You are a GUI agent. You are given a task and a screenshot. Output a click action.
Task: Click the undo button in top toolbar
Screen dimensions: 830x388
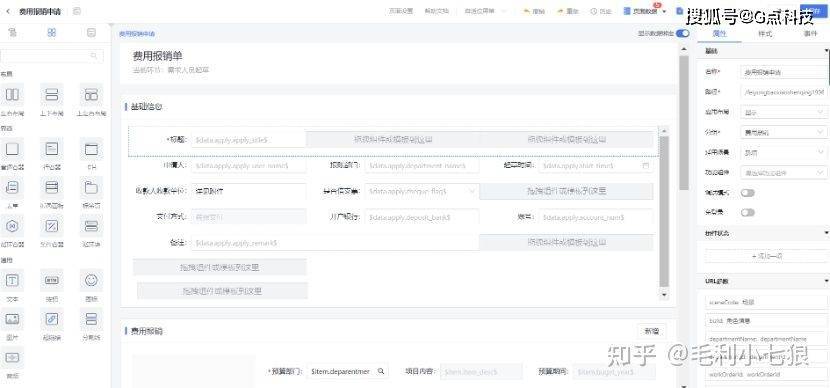coord(534,11)
